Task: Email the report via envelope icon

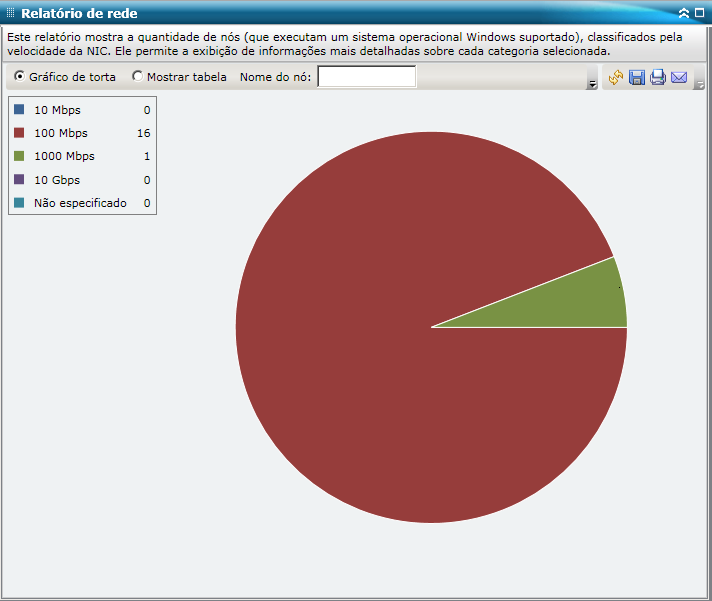Action: click(x=679, y=78)
